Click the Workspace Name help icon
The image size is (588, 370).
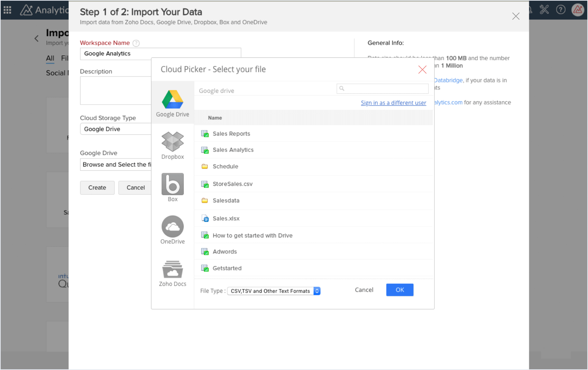click(136, 43)
